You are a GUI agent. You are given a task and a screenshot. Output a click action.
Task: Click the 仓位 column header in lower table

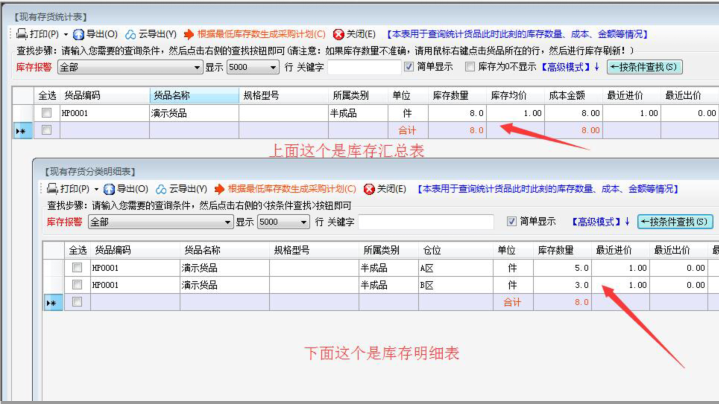click(x=432, y=250)
